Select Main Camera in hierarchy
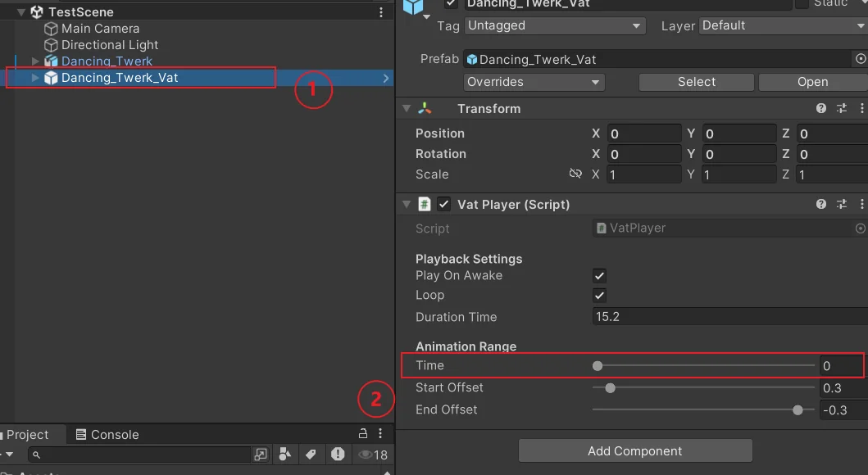Viewport: 868px width, 475px height. coord(100,29)
